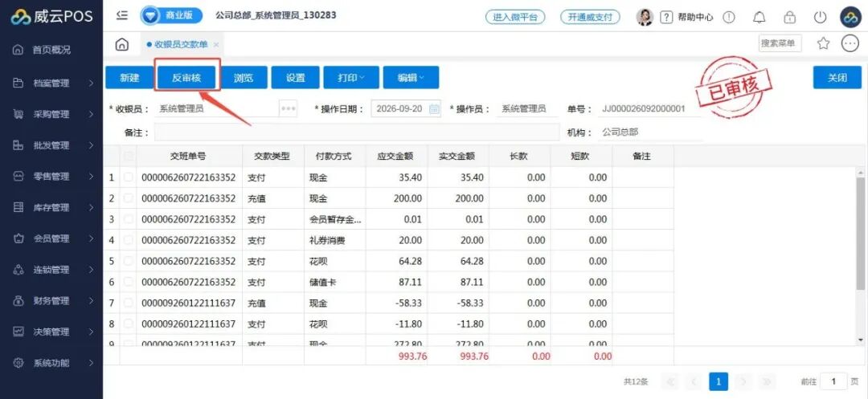Expand 采购管理 submenu arrow
The height and width of the screenshot is (399, 868).
pos(91,114)
